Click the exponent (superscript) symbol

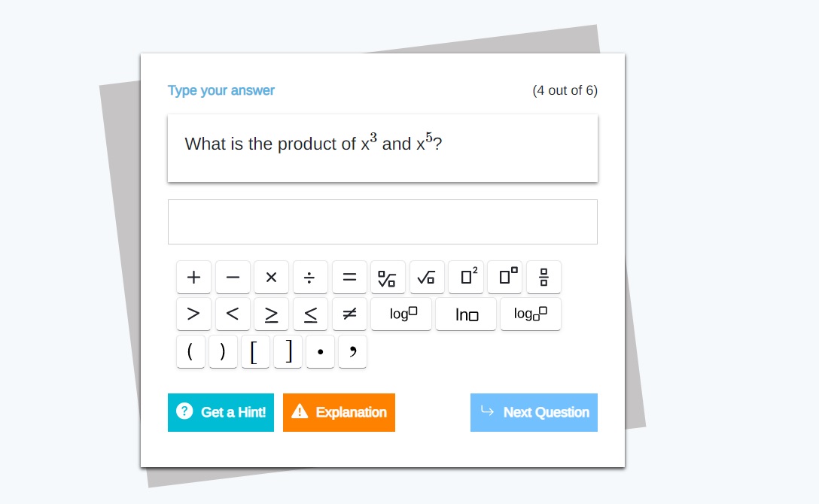(x=504, y=277)
